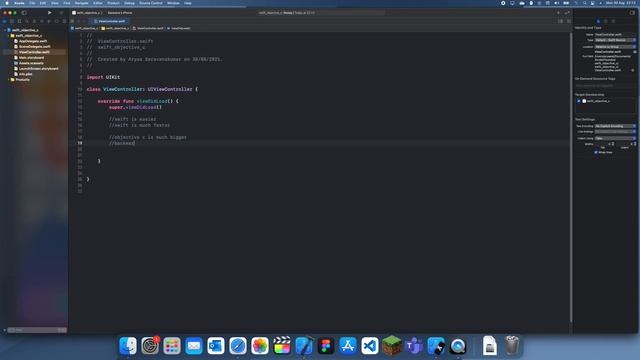Open System Preferences from the dock
The height and width of the screenshot is (360, 640).
[x=150, y=346]
